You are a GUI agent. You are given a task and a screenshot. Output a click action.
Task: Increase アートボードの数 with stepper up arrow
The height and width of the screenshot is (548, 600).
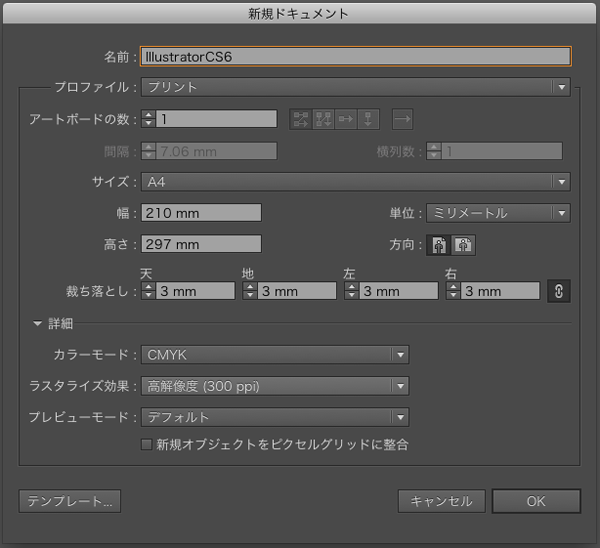tap(148, 114)
